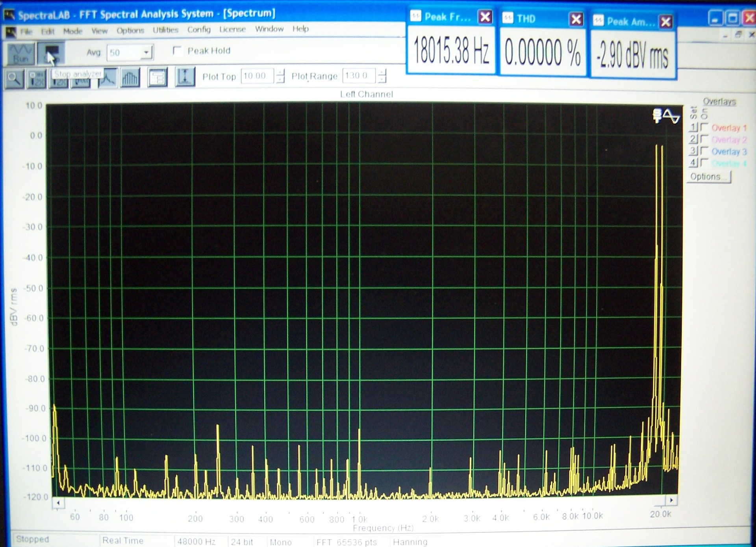This screenshot has height=547, width=756.
Task: Select the magnifier zoom tool
Action: (x=15, y=78)
